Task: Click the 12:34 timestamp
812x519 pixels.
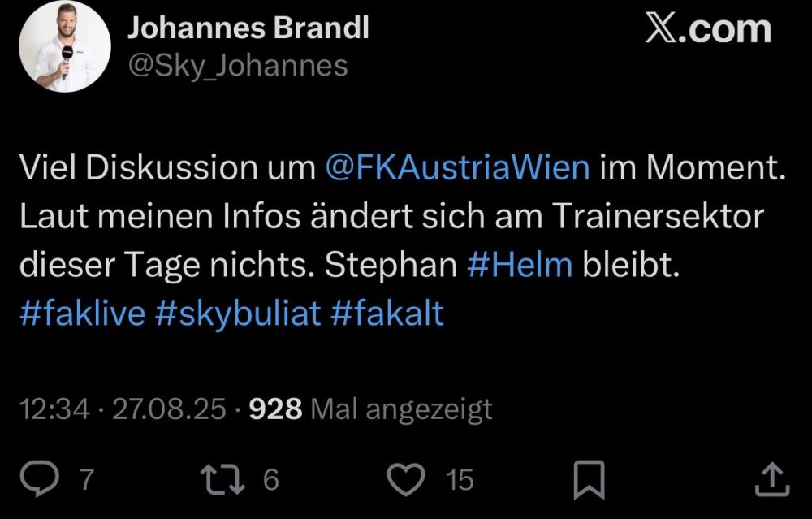Action: [x=54, y=409]
